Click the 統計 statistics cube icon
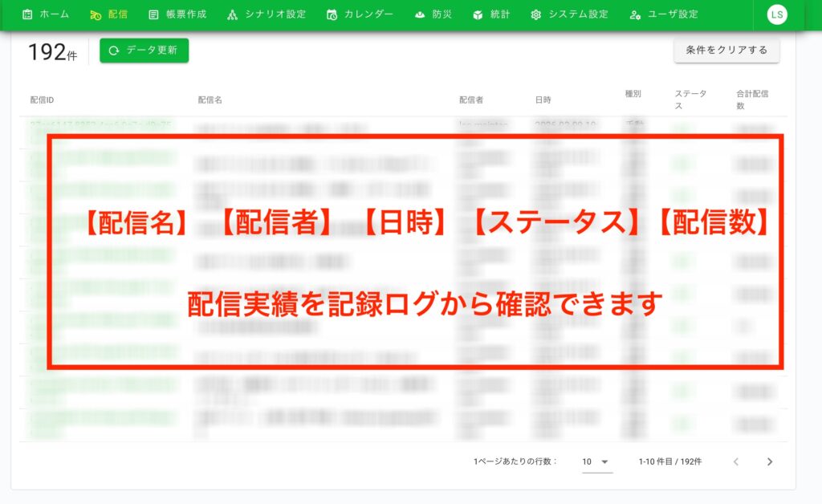The image size is (822, 504). pos(478,14)
